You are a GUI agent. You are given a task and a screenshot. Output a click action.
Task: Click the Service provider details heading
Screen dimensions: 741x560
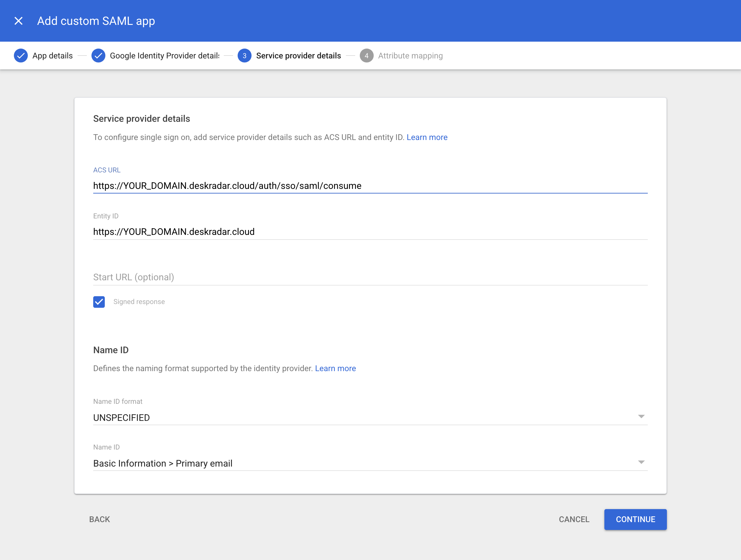click(x=141, y=119)
